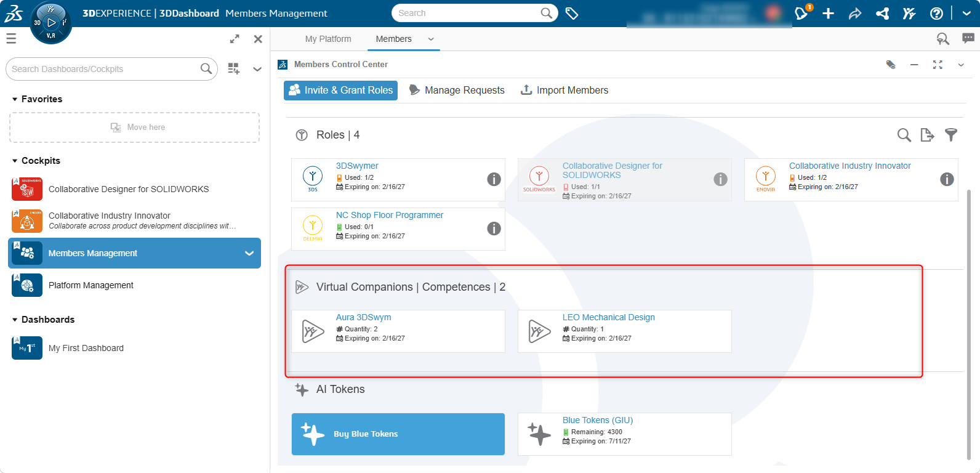Open the hamburger menu in the left panel
The image size is (980, 473).
tap(11, 39)
